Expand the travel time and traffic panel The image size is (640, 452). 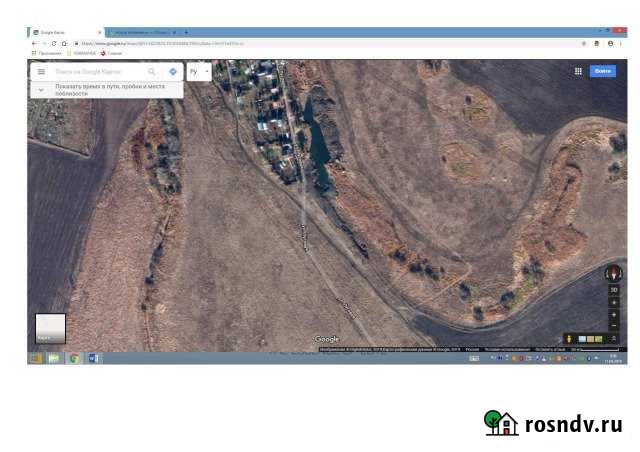(41, 89)
